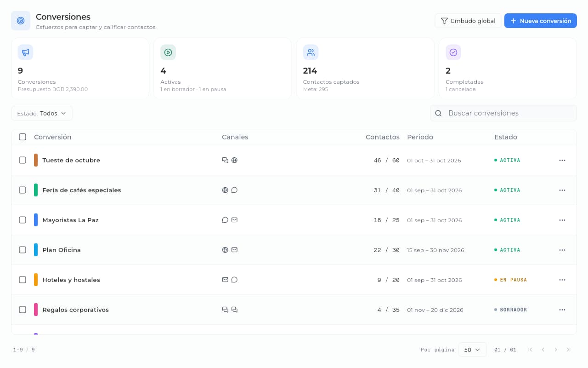Click the mail channel icon for Hoteles y hostales

pos(225,280)
